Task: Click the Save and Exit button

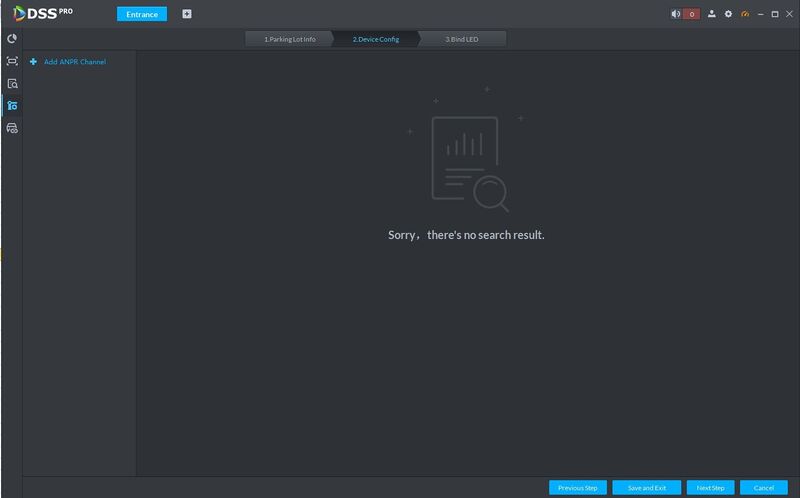Action: coord(646,488)
